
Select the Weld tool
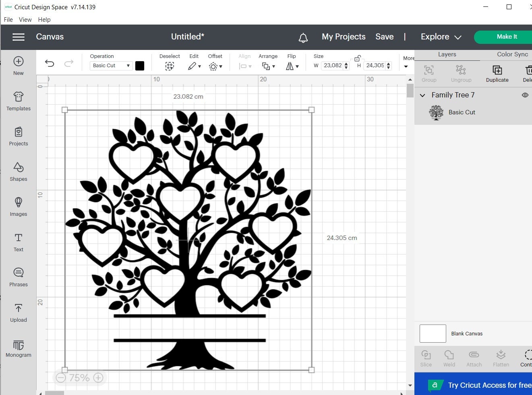click(449, 358)
